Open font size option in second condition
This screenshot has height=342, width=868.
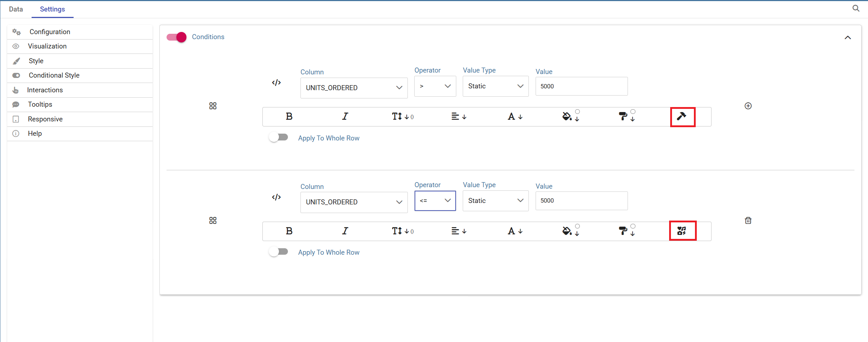(403, 231)
